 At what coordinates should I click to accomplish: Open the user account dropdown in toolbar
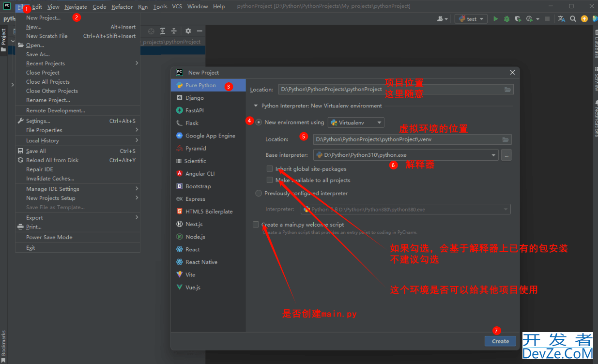pos(443,19)
